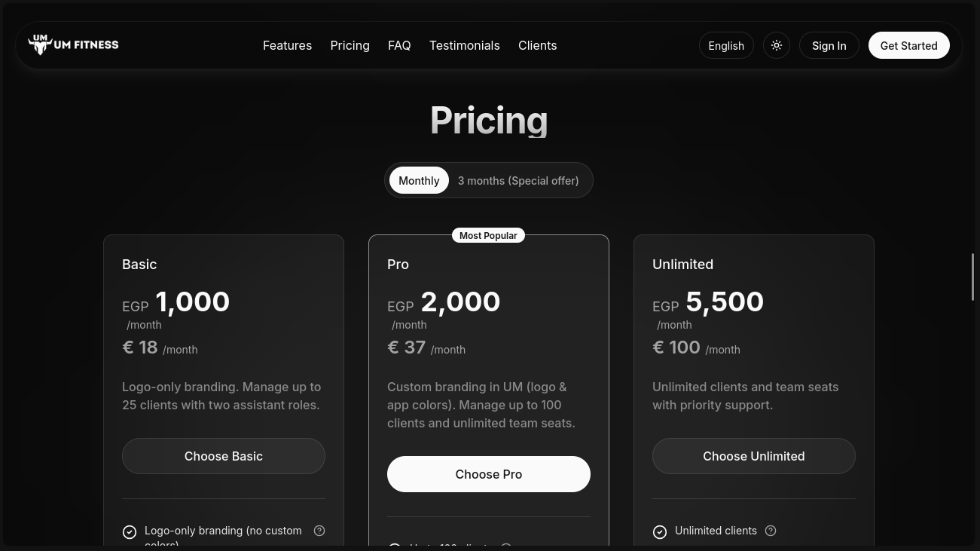Select Choose Pro button
The width and height of the screenshot is (980, 551).
(489, 474)
